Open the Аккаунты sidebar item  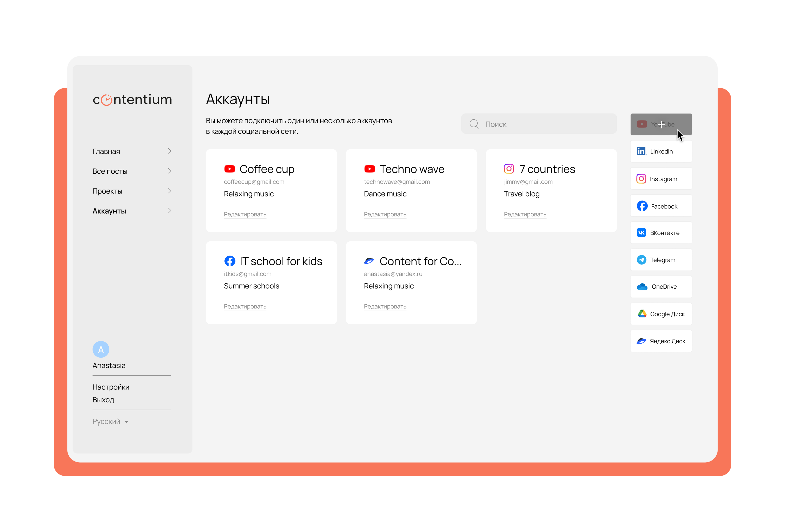109,211
